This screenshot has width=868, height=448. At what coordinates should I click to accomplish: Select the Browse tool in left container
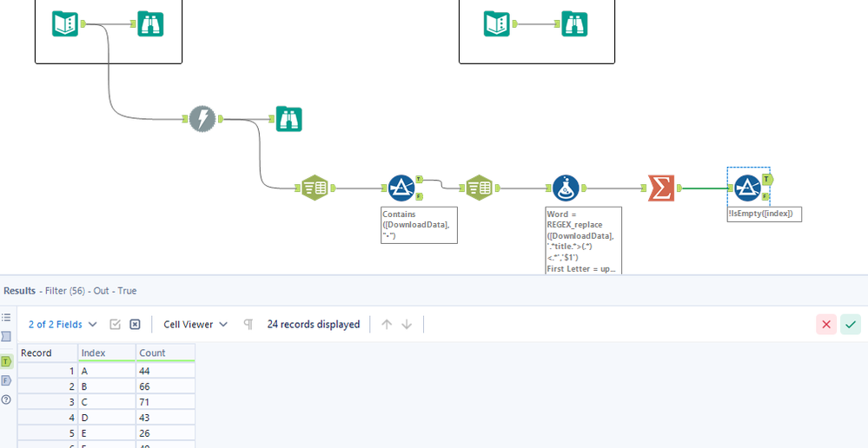(x=150, y=23)
